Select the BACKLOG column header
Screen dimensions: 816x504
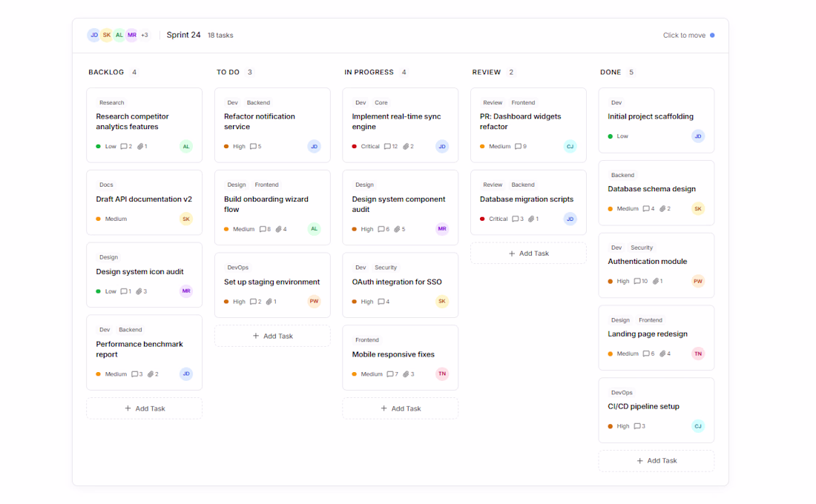pos(106,73)
